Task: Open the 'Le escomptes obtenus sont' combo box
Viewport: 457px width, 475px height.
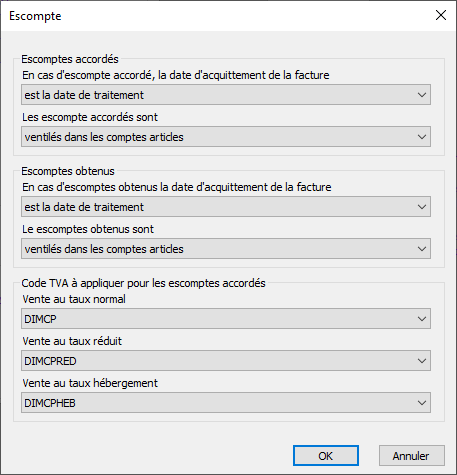Action: point(226,249)
